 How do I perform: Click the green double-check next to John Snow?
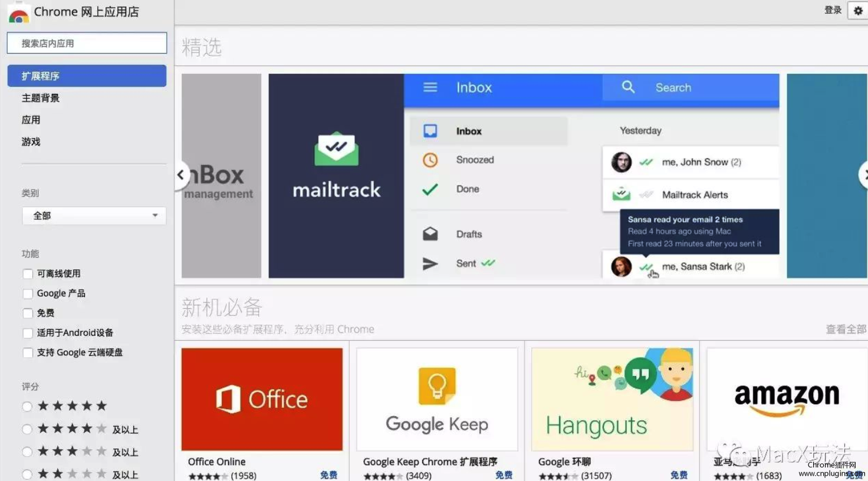646,162
